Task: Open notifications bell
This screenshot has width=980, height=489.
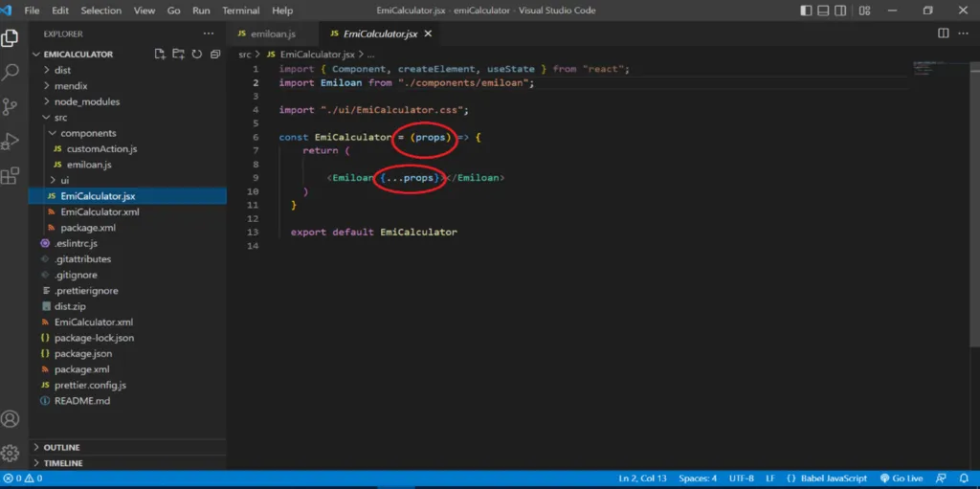Action: click(964, 478)
